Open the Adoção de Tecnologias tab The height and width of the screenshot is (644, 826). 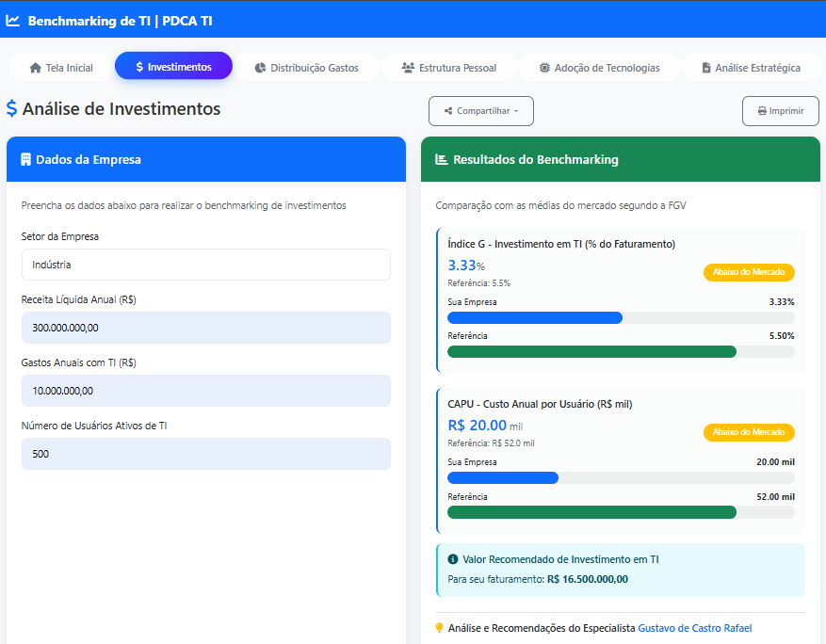[x=599, y=68]
